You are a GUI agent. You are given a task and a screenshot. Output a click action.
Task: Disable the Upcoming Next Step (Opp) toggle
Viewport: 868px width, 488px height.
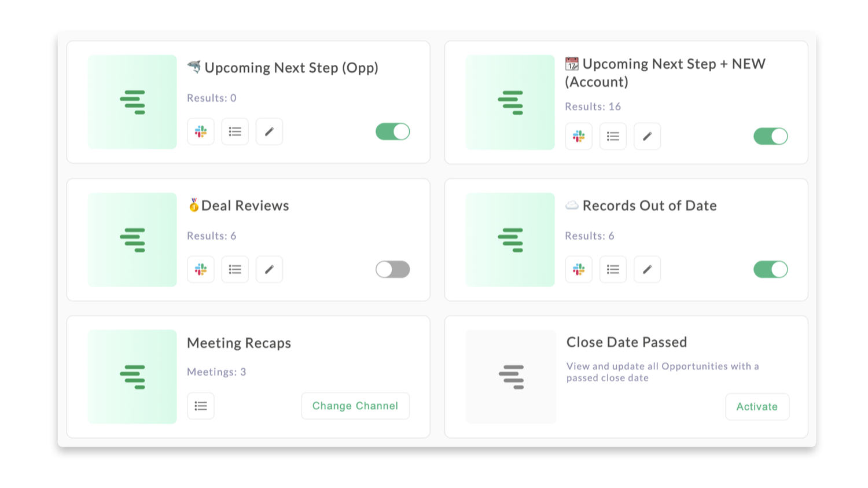tap(392, 132)
